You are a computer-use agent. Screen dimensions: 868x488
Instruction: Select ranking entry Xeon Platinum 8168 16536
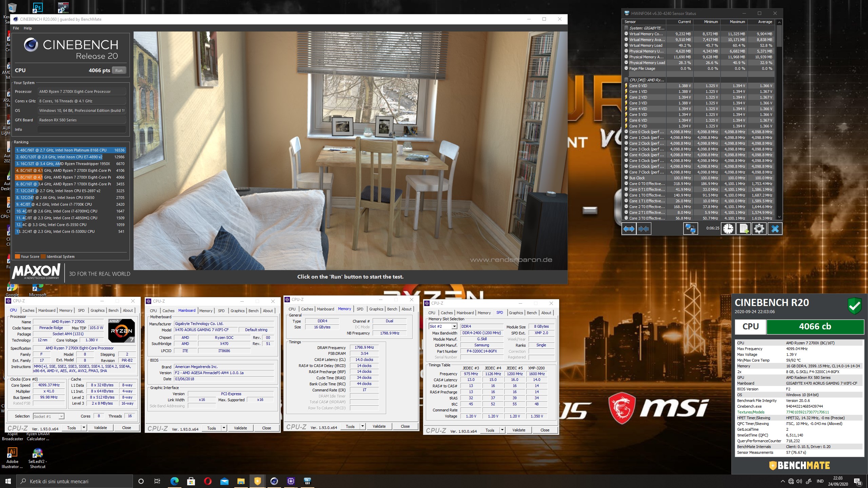coord(71,150)
